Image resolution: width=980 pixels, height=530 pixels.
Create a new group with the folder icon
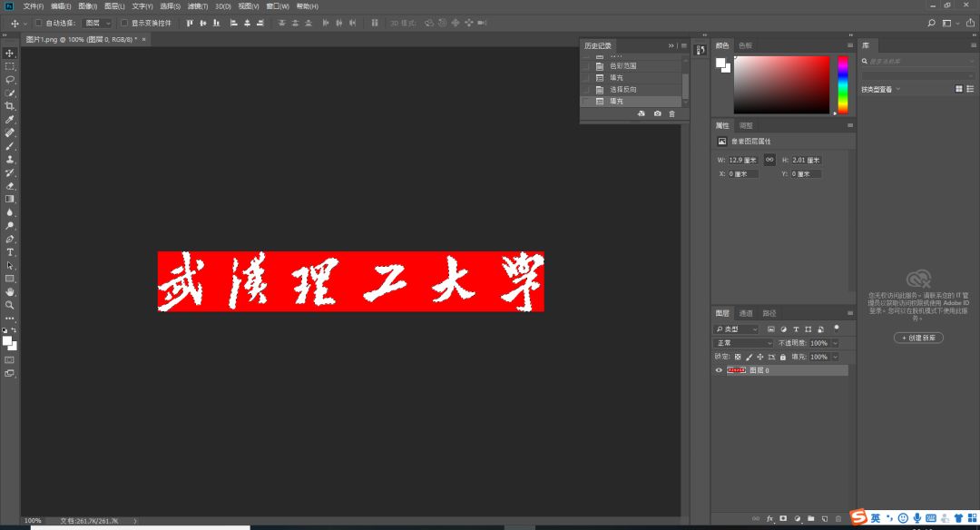(810, 518)
